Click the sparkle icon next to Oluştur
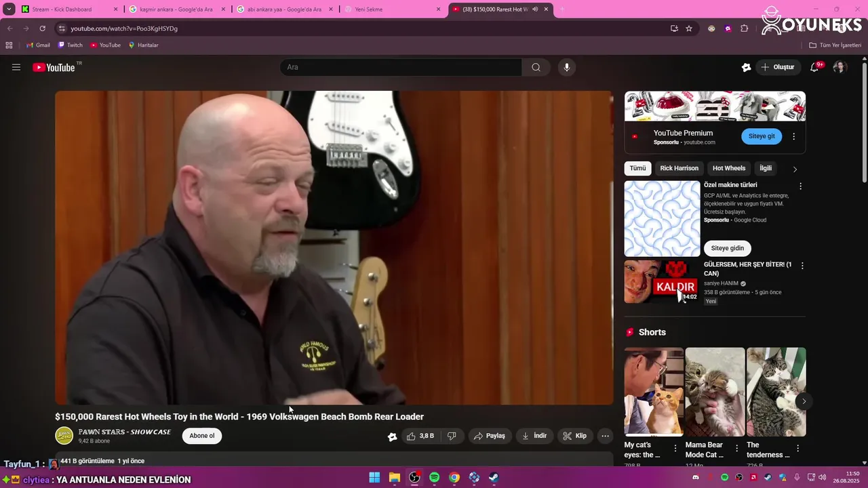 pos(747,67)
